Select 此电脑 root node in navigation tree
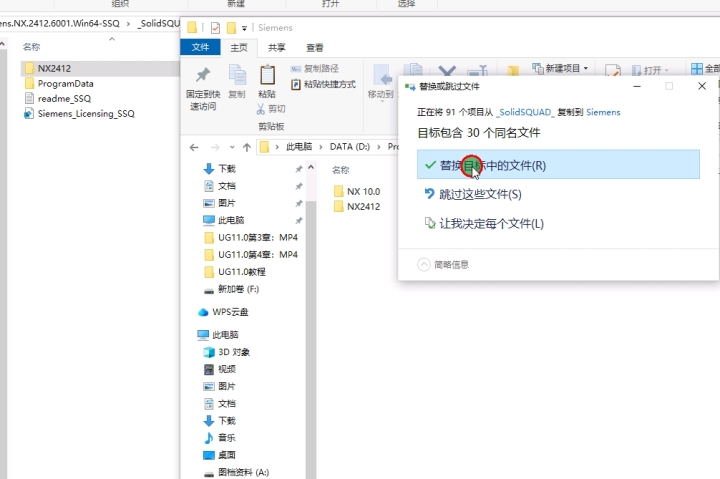This screenshot has width=720, height=479. click(218, 335)
